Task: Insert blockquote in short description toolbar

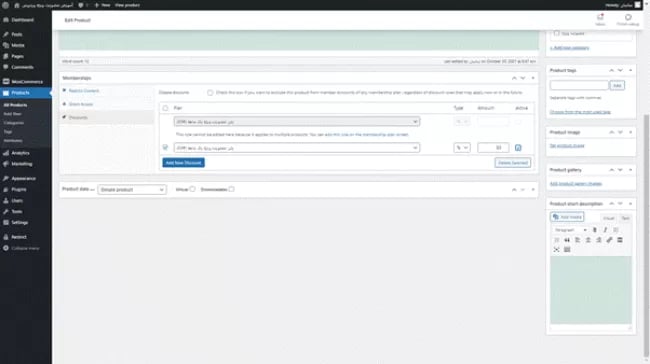Action: click(x=567, y=240)
